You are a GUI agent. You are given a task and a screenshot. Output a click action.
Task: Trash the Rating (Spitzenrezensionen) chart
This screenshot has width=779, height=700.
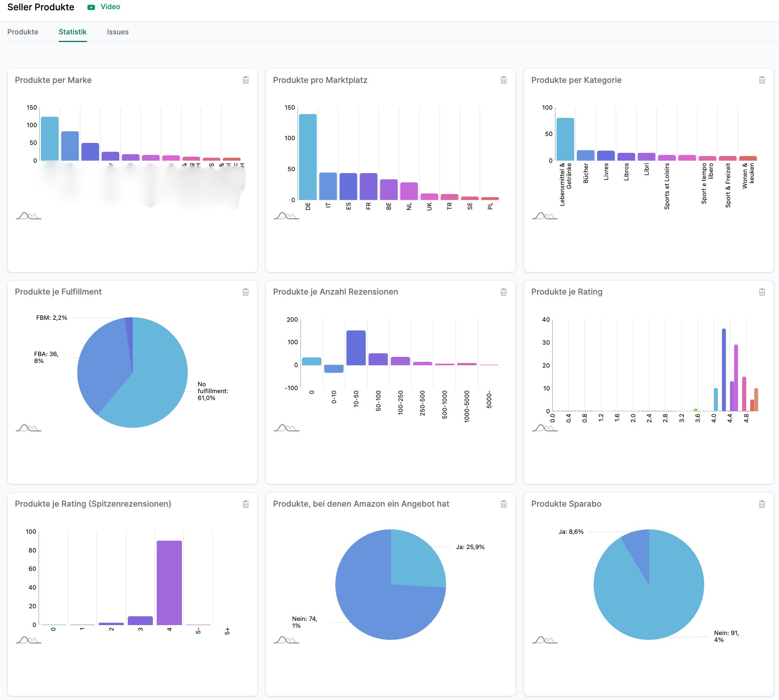245,504
